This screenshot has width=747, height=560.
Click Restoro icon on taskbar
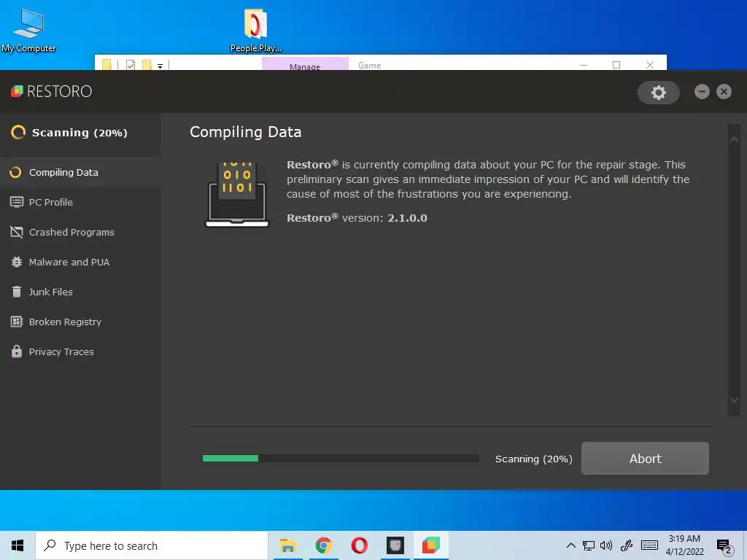tap(430, 545)
